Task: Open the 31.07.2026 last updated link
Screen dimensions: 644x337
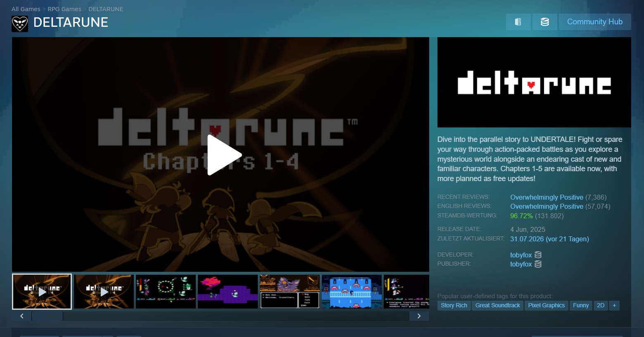Action: click(x=549, y=239)
